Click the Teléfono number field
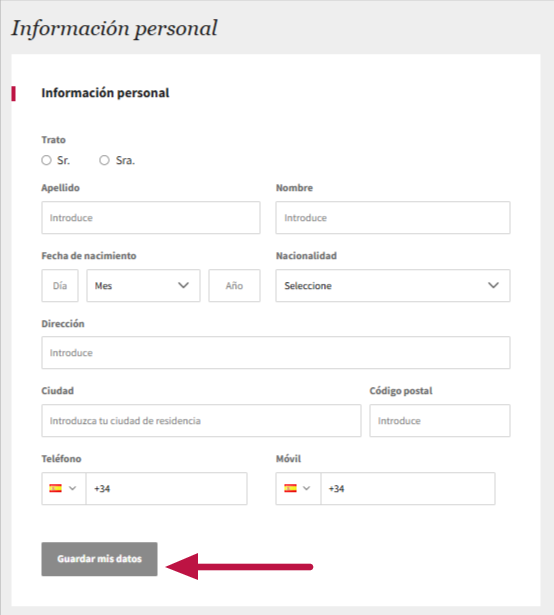 point(166,488)
